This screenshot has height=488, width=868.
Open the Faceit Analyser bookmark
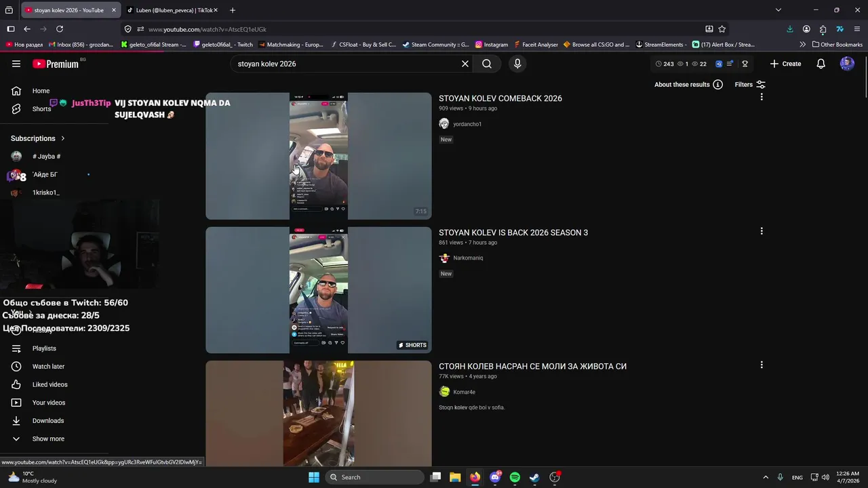536,45
